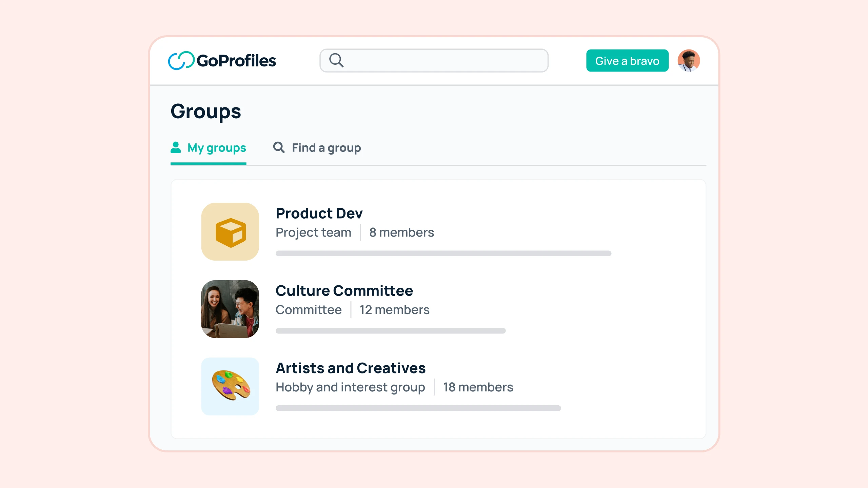Open the Artists and Creatives group title
This screenshot has height=488, width=868.
point(351,368)
